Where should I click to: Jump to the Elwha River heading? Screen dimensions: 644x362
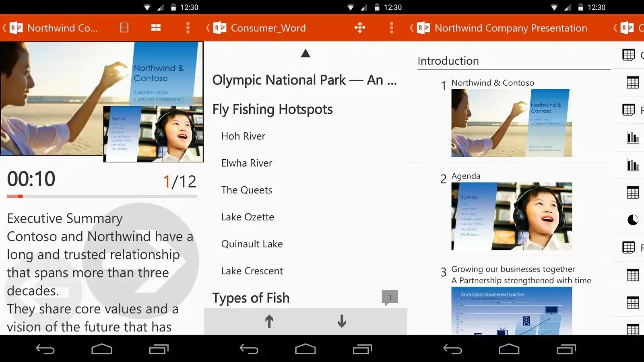click(x=247, y=163)
